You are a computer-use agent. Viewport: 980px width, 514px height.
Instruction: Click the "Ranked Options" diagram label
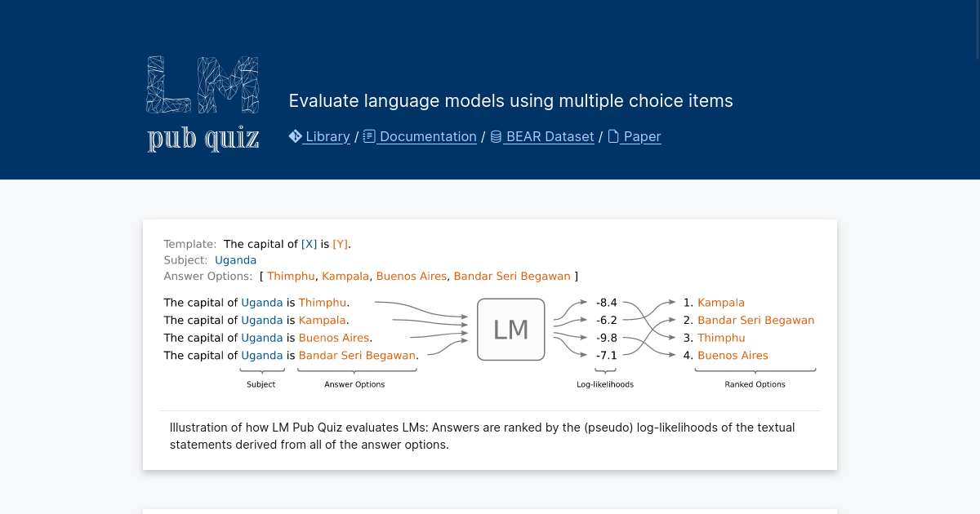(755, 384)
